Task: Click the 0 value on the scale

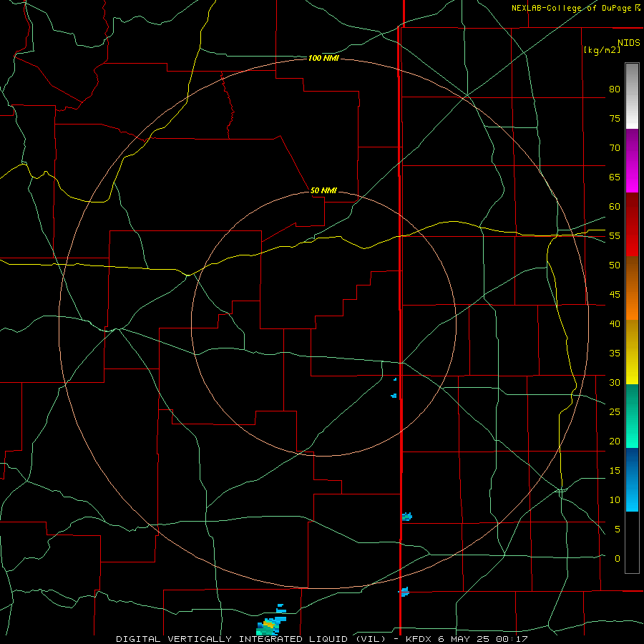Action: 618,559
